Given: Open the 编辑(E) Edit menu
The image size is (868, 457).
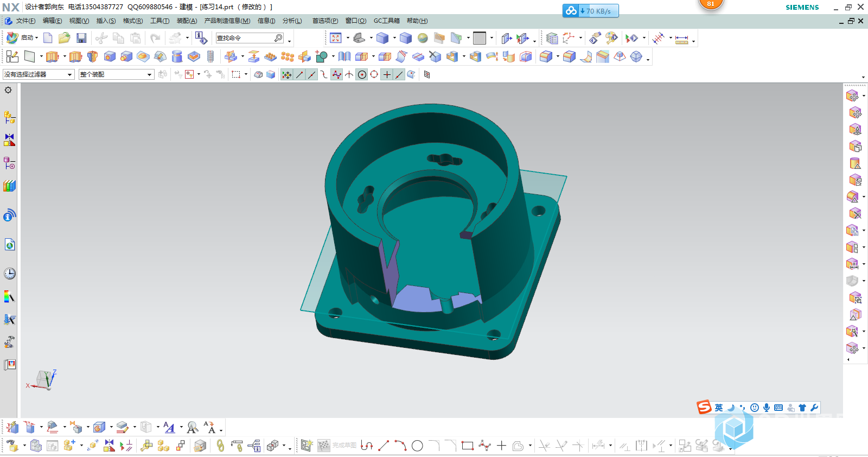Looking at the screenshot, I should point(52,21).
